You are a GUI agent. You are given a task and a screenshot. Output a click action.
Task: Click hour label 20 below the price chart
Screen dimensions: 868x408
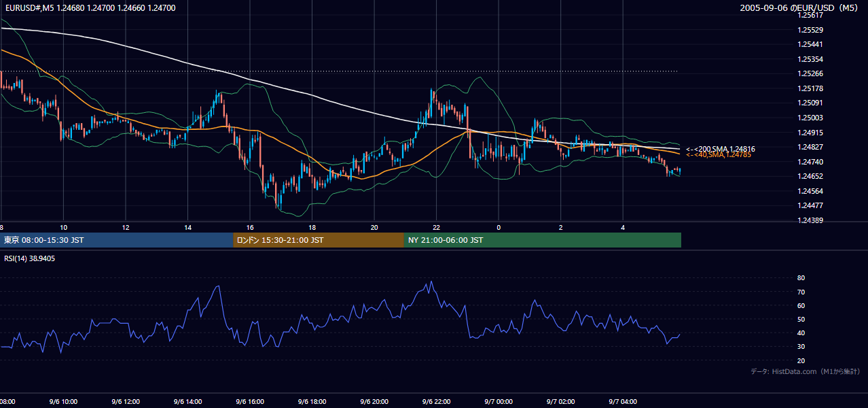374,227
